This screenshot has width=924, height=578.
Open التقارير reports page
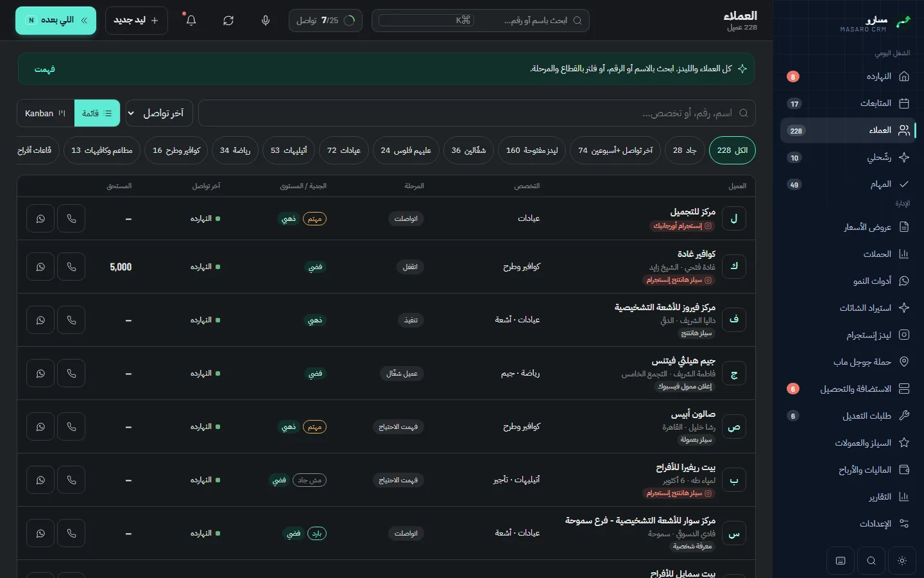point(848,496)
